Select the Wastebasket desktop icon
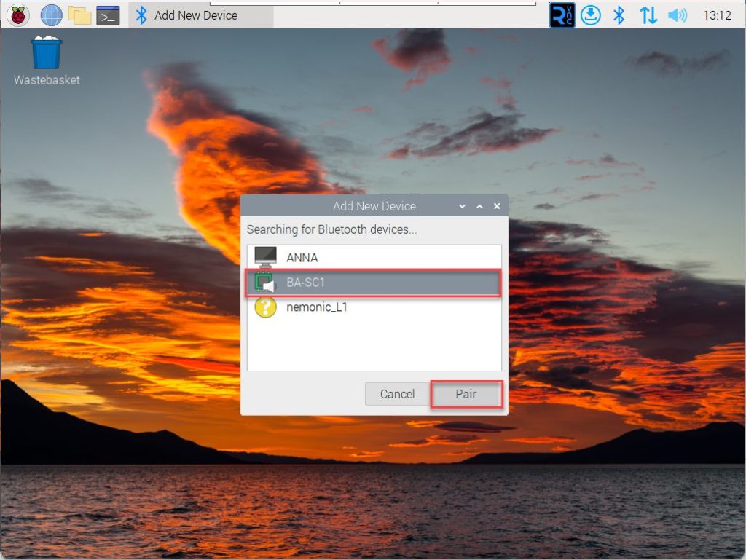The height and width of the screenshot is (560, 746). click(x=47, y=61)
